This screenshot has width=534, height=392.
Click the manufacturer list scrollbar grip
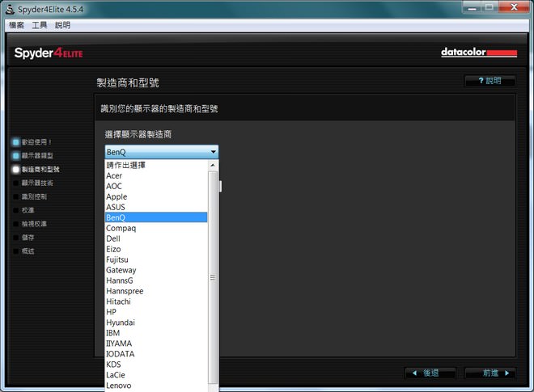[213, 277]
